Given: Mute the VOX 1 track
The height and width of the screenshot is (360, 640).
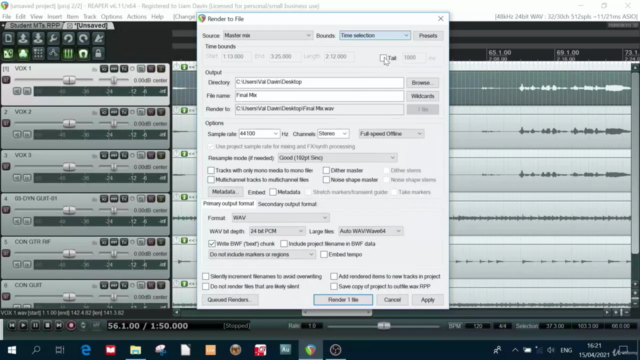Looking at the screenshot, I should (x=151, y=69).
